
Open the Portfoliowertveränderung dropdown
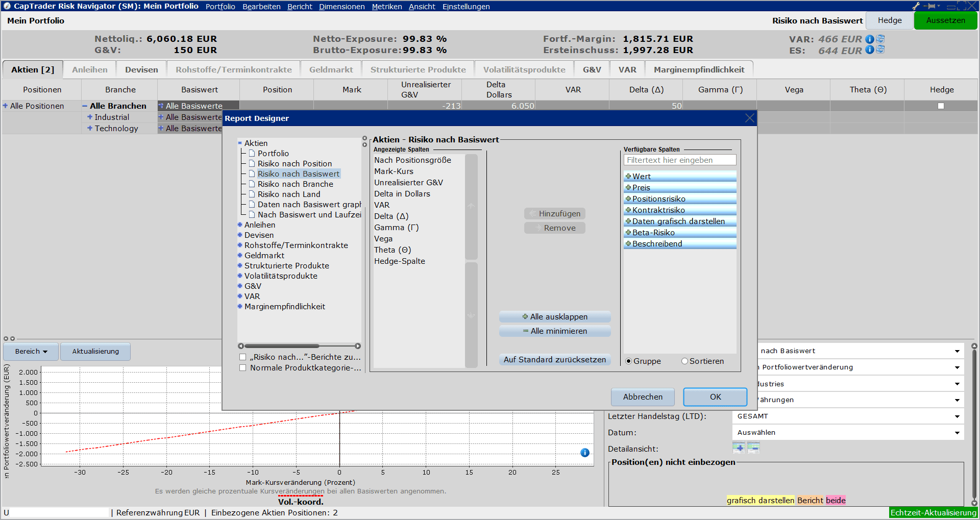(860, 367)
